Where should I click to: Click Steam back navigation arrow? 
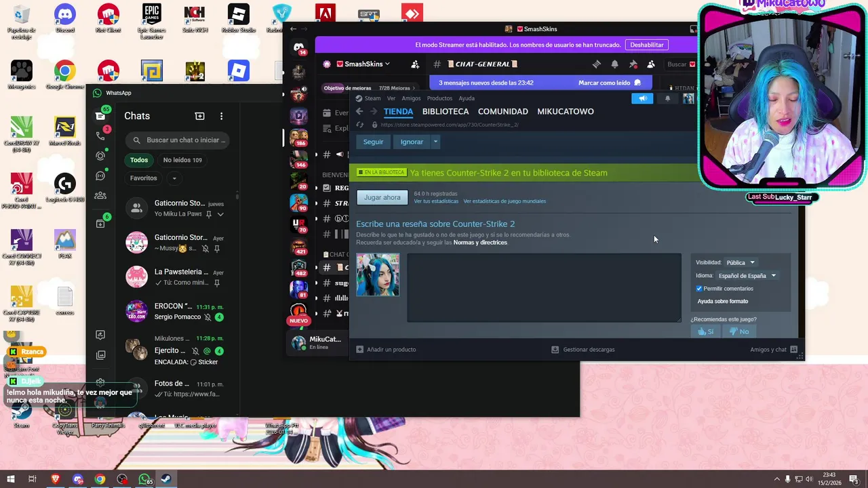coord(359,111)
